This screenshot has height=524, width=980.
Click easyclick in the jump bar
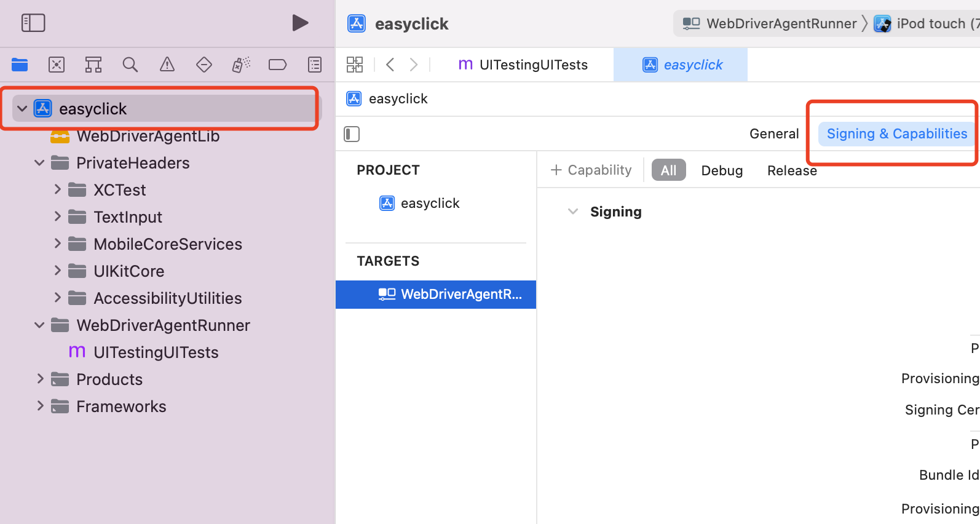398,99
